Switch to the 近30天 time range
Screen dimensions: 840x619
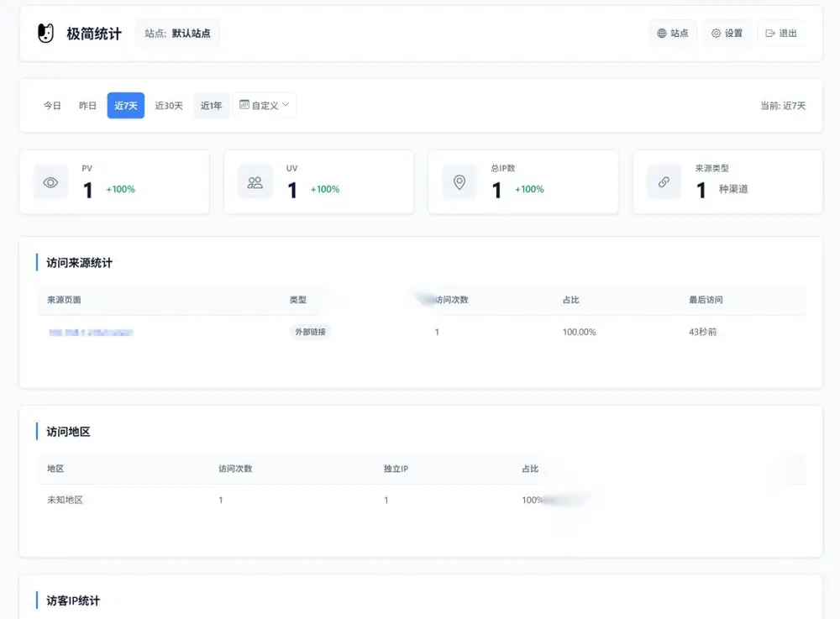pyautogui.click(x=169, y=106)
